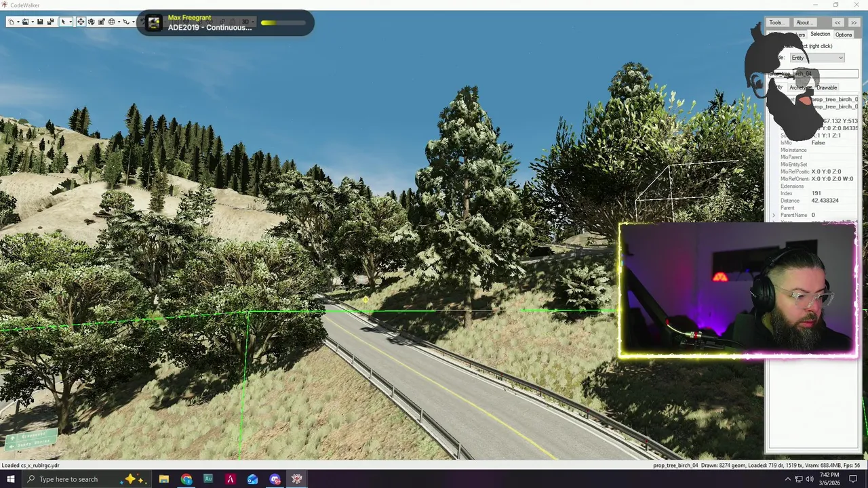
Task: Select the pointer selection tool
Action: click(x=63, y=22)
